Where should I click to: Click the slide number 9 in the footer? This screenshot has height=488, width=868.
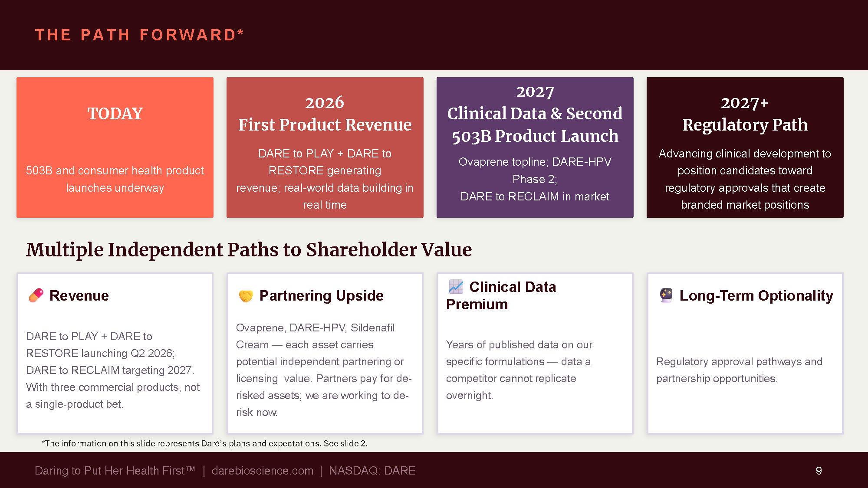pos(819,471)
